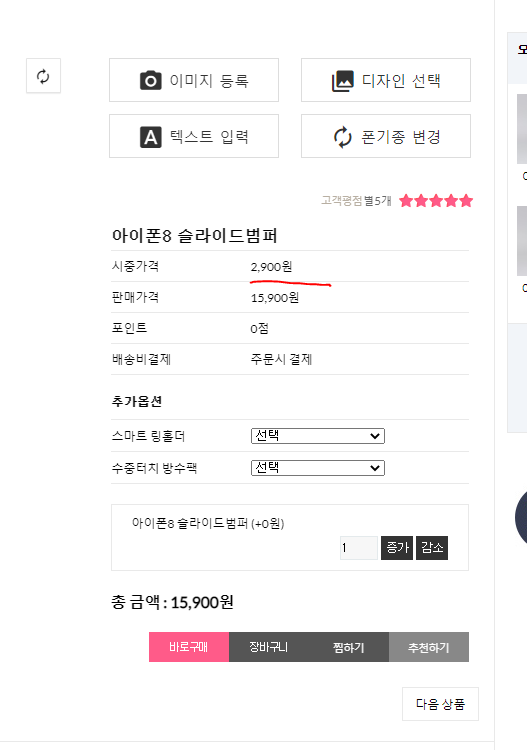Open the 스마트 링홀더 option dropdown
This screenshot has width=527, height=750.
click(x=318, y=436)
